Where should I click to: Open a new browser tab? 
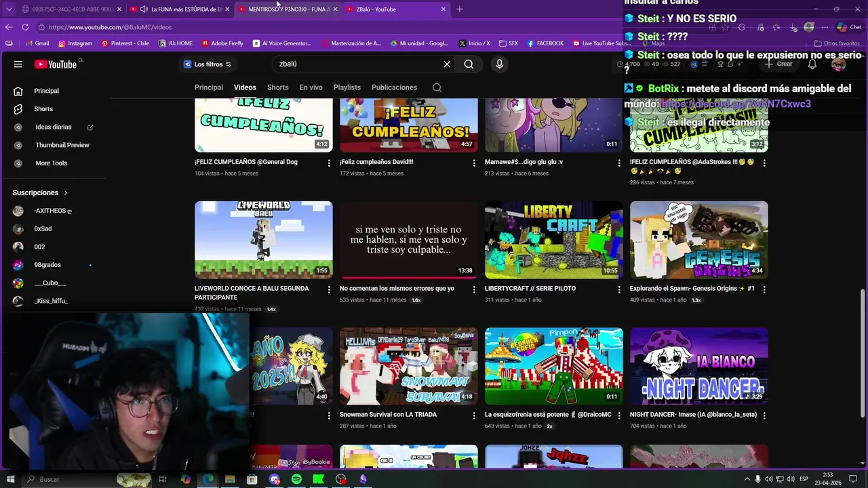tap(459, 9)
